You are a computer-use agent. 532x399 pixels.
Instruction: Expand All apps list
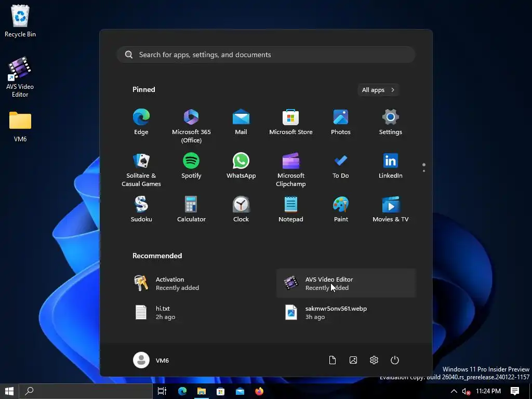click(x=378, y=90)
